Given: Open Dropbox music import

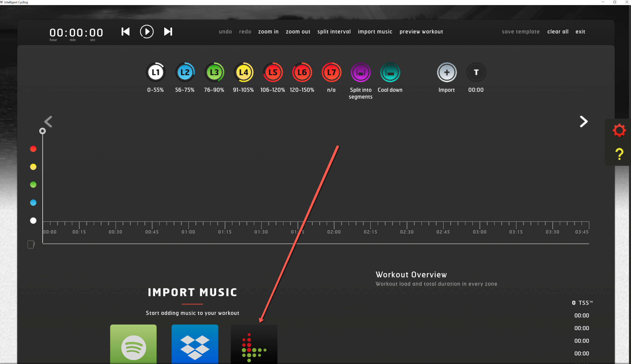Looking at the screenshot, I should pyautogui.click(x=195, y=345).
